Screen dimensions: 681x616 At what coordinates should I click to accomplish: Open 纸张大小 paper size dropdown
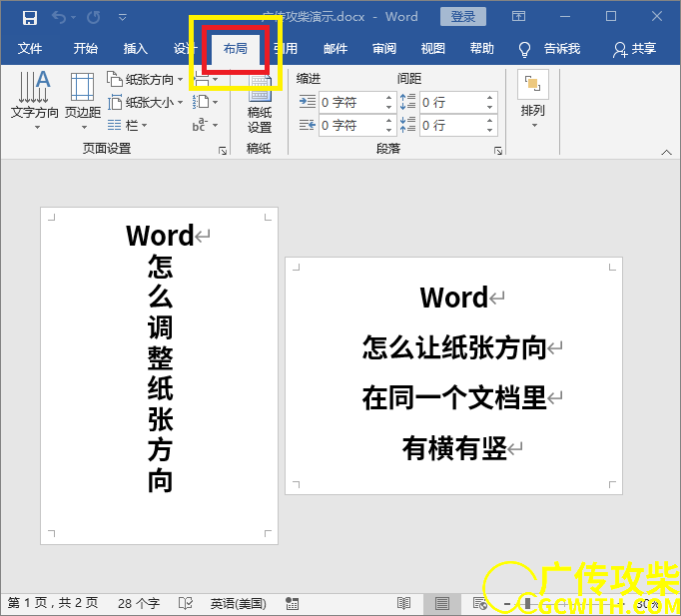coord(145,103)
